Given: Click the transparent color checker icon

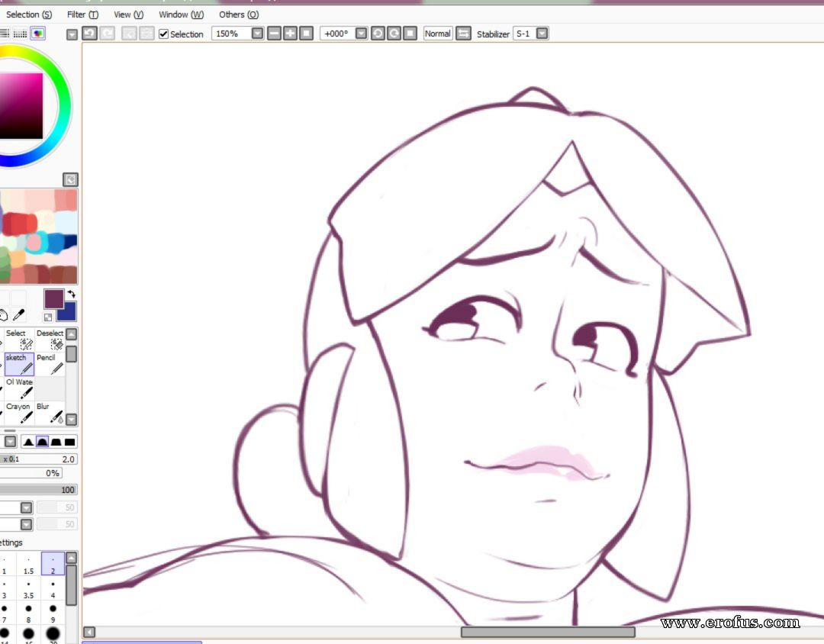Looking at the screenshot, I should click(48, 317).
